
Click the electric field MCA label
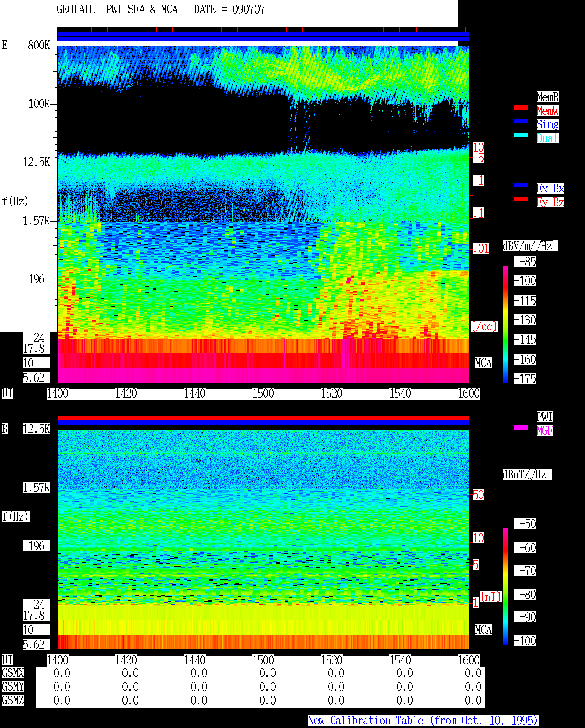click(484, 363)
